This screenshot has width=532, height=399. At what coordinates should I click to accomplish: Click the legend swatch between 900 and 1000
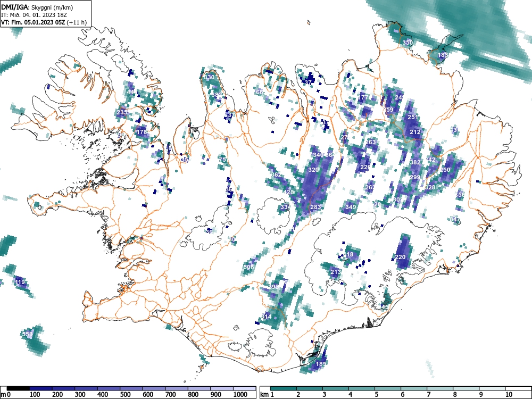coord(222,388)
